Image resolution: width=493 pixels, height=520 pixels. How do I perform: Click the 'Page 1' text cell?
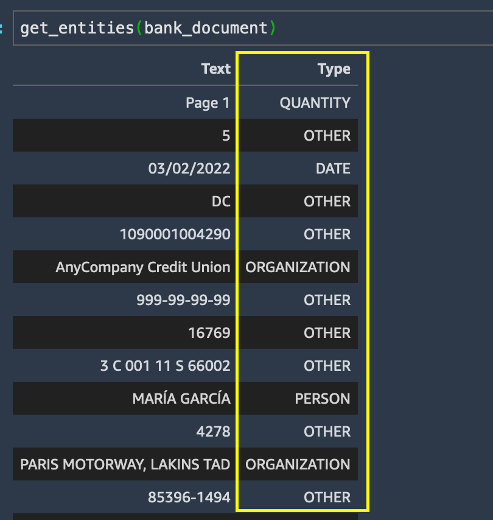click(x=208, y=103)
